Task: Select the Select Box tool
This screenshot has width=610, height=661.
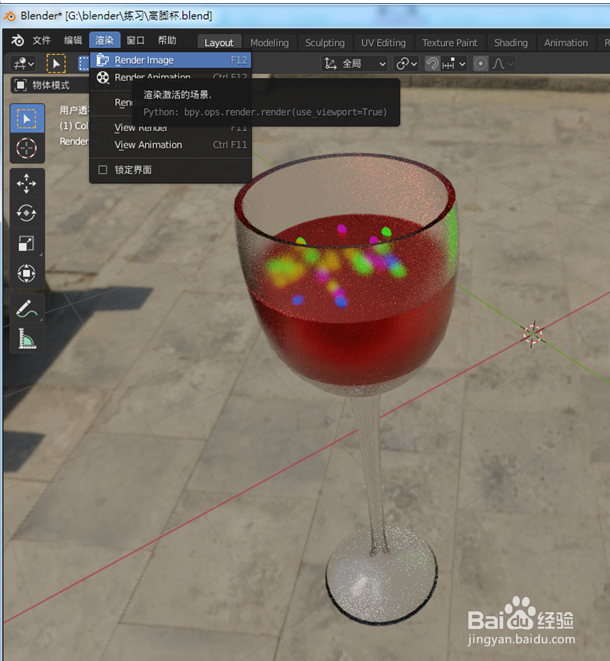Action: click(27, 118)
